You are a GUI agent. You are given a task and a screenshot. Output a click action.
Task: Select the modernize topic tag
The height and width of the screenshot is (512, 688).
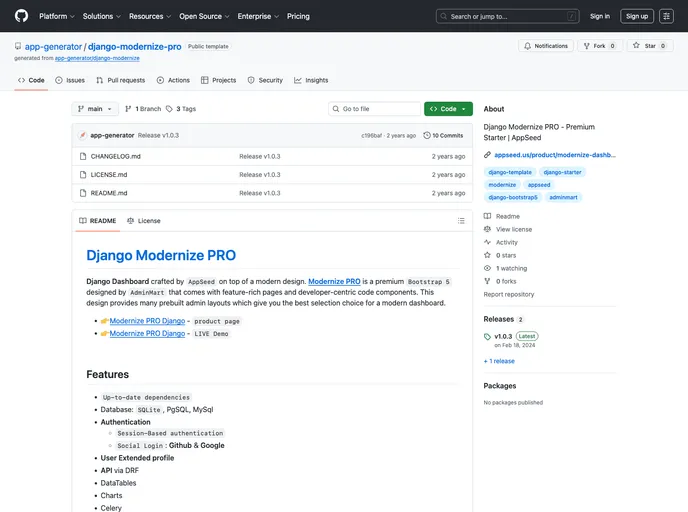(x=502, y=185)
